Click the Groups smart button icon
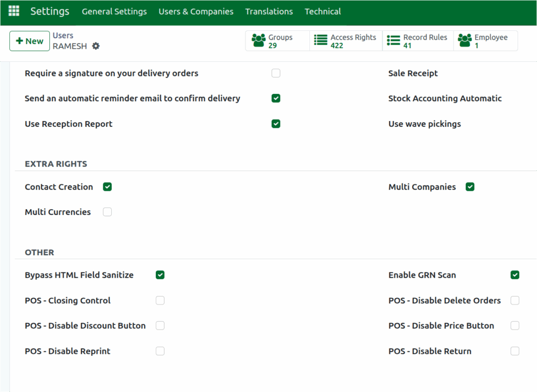The width and height of the screenshot is (537, 392). (x=257, y=40)
